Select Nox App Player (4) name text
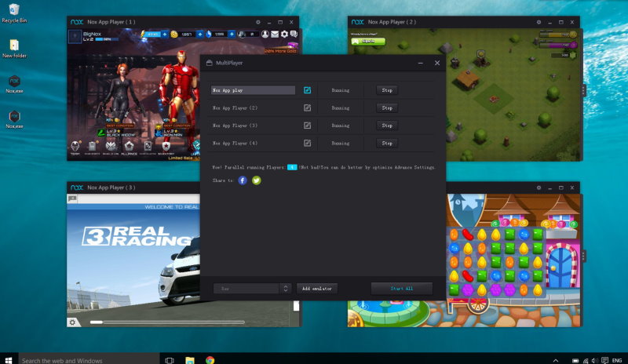 click(235, 143)
